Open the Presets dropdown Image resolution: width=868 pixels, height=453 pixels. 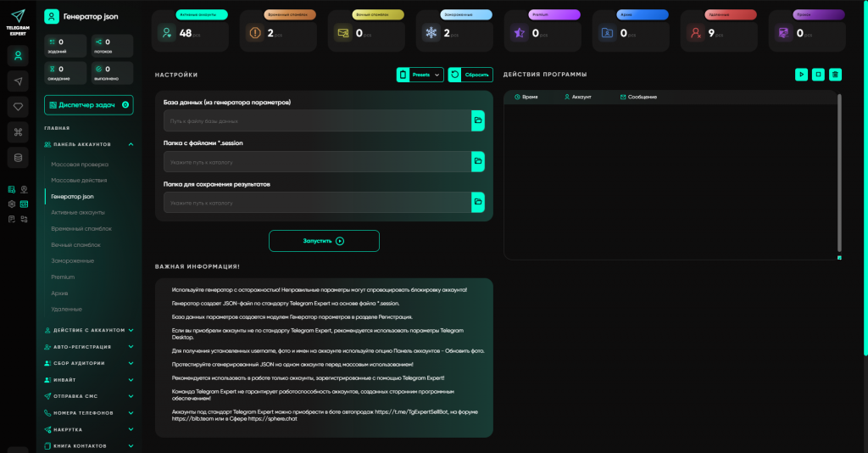(420, 75)
